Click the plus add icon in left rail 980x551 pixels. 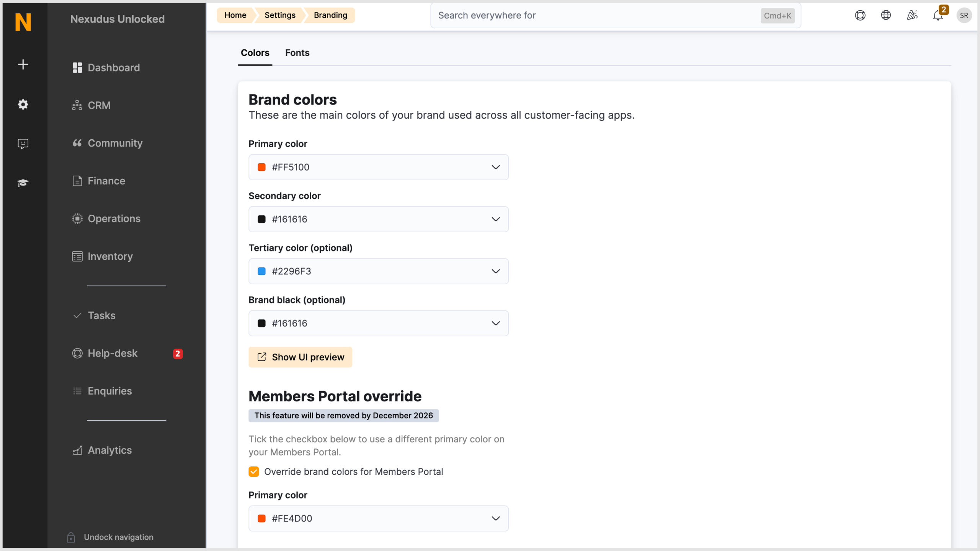[x=23, y=64]
